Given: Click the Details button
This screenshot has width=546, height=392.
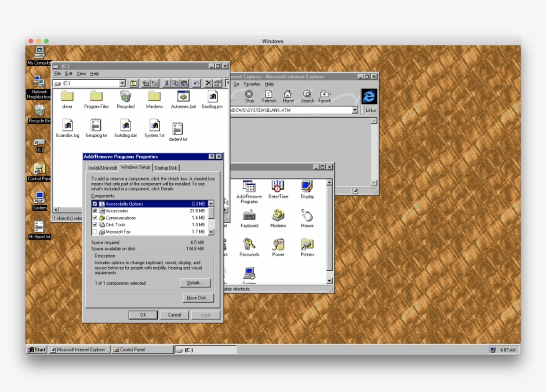Looking at the screenshot, I should click(x=195, y=283).
